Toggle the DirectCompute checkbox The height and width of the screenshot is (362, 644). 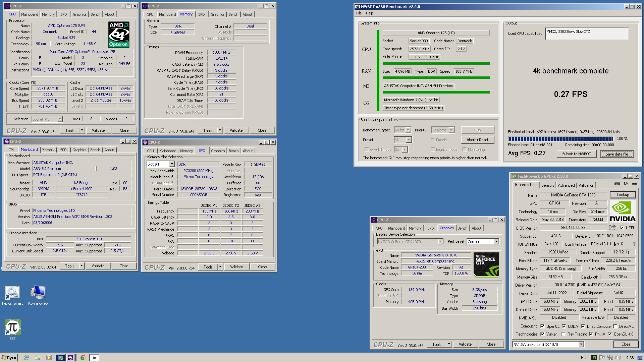click(x=583, y=326)
